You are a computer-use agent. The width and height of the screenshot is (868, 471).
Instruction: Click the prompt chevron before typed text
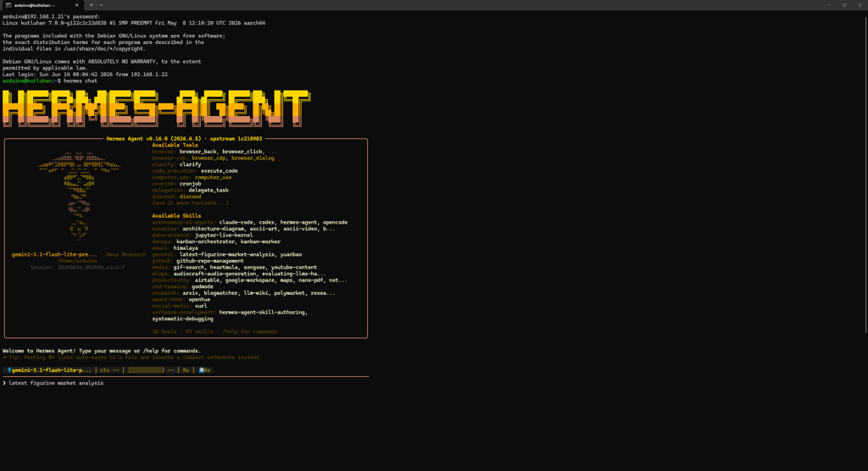4,383
